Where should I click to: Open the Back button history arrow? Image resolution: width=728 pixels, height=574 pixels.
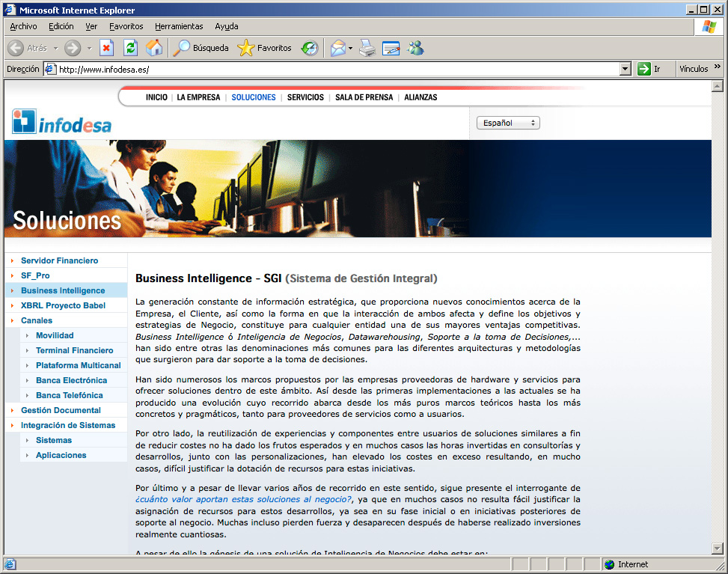point(55,48)
